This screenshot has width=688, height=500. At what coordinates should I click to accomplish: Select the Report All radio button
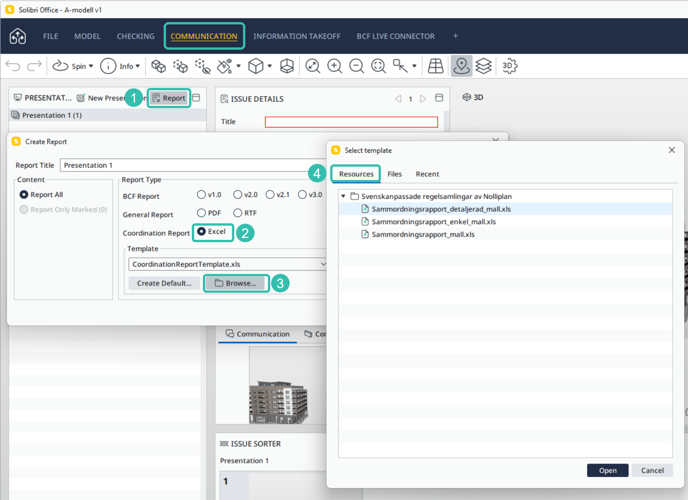24,194
